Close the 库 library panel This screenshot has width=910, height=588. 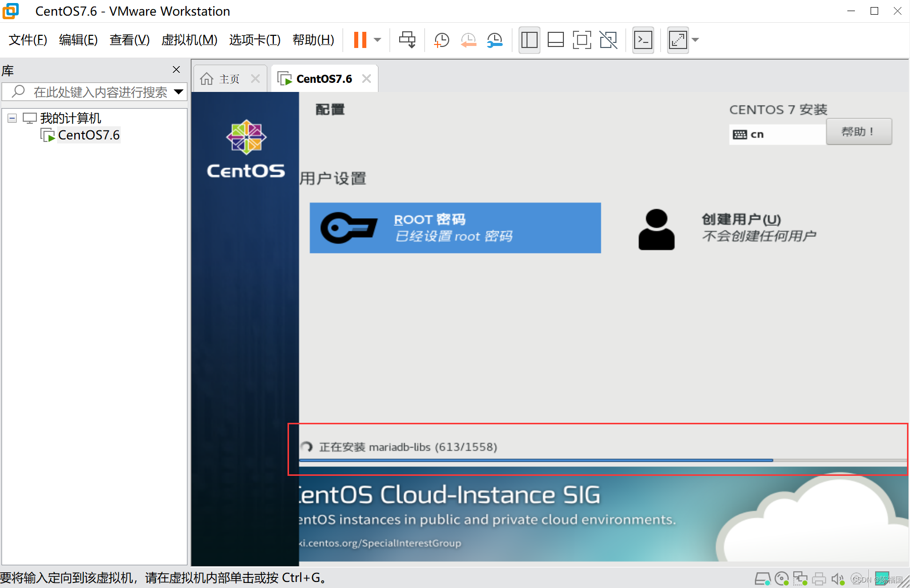176,70
